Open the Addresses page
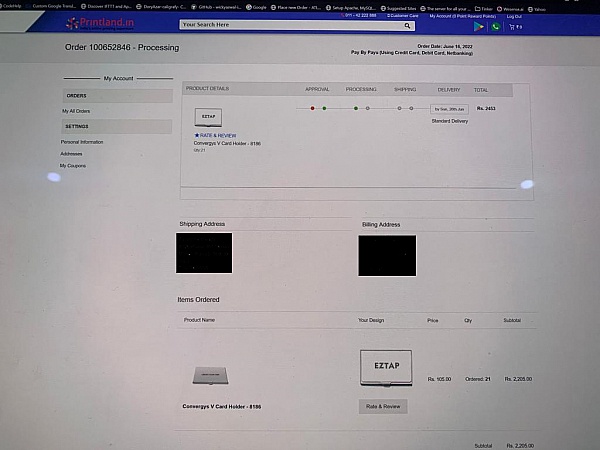 click(71, 154)
